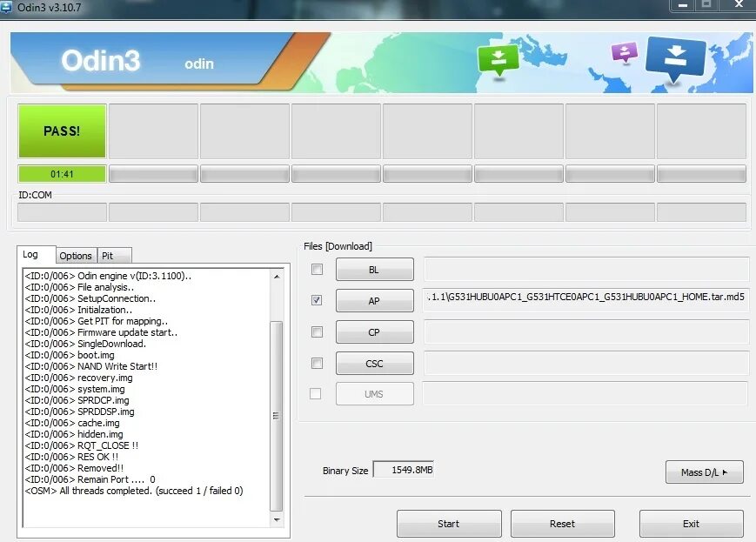This screenshot has width=756, height=542.
Task: Click the first ID:COM port box
Action: point(62,212)
